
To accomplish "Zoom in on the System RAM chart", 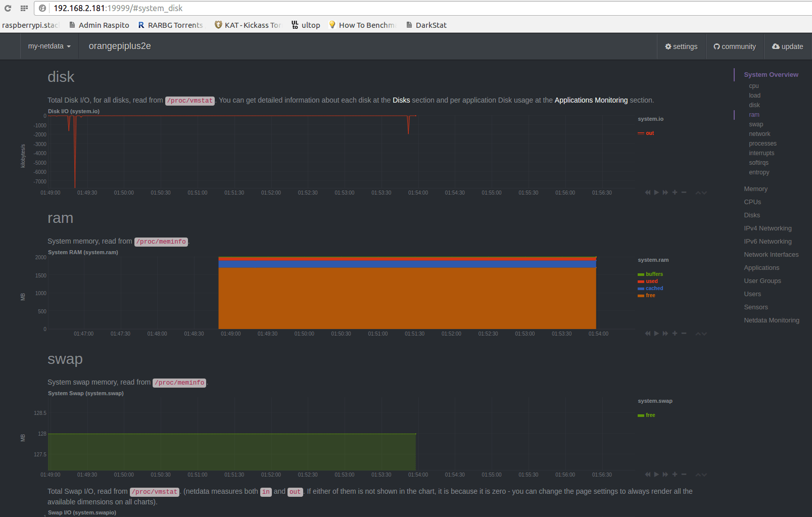I will (x=675, y=334).
